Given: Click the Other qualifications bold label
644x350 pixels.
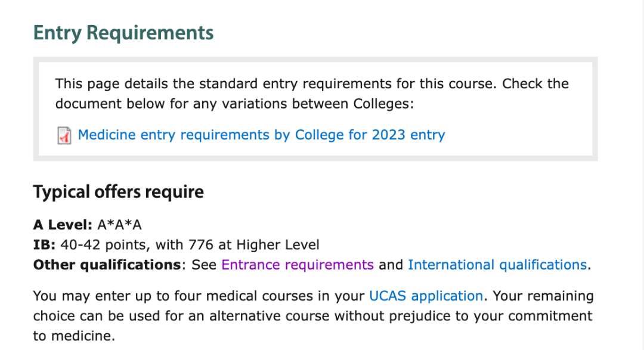Looking at the screenshot, I should click(107, 265).
